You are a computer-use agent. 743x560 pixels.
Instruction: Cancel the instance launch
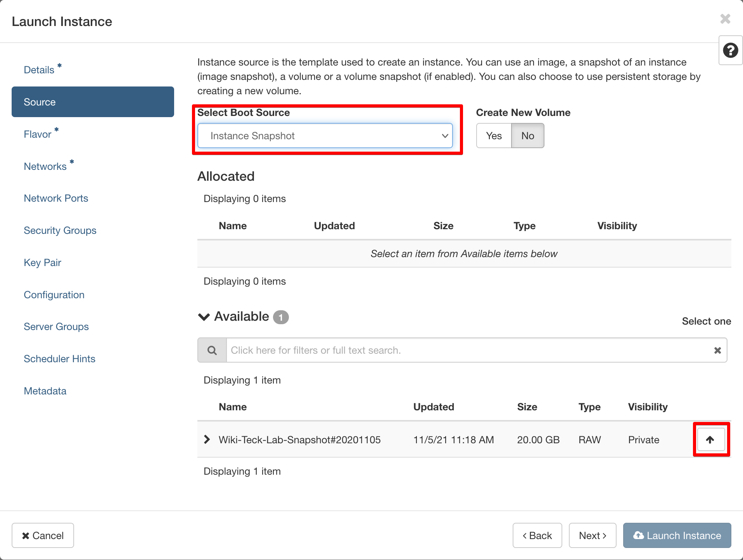[43, 535]
